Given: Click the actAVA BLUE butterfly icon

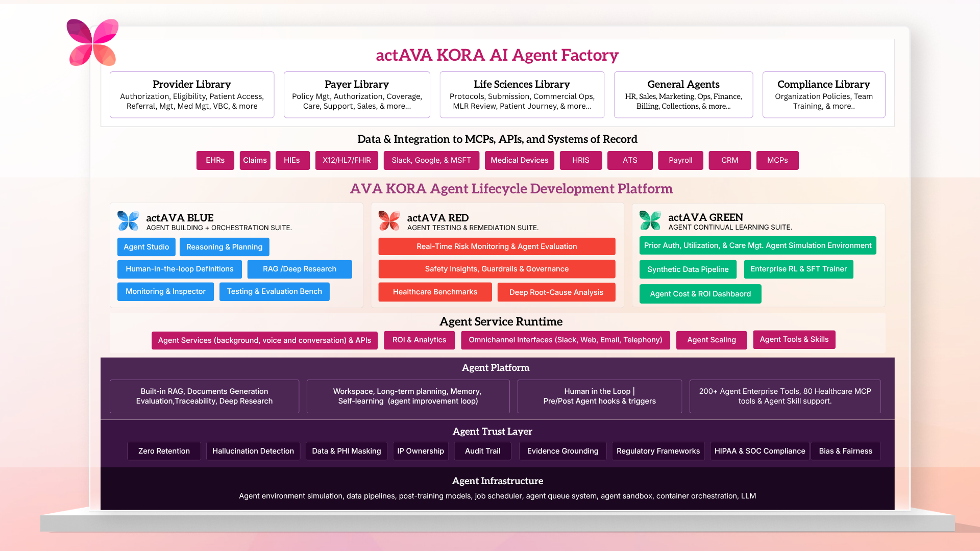Looking at the screenshot, I should tap(128, 221).
